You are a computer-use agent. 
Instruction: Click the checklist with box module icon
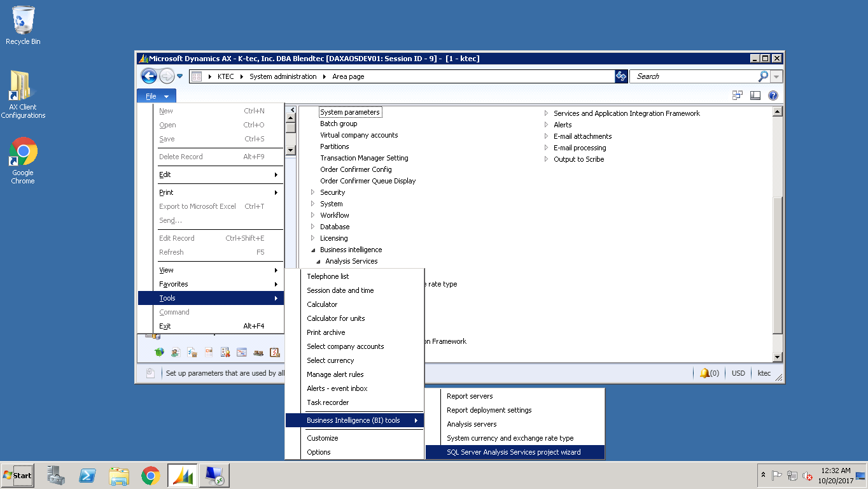[192, 351]
